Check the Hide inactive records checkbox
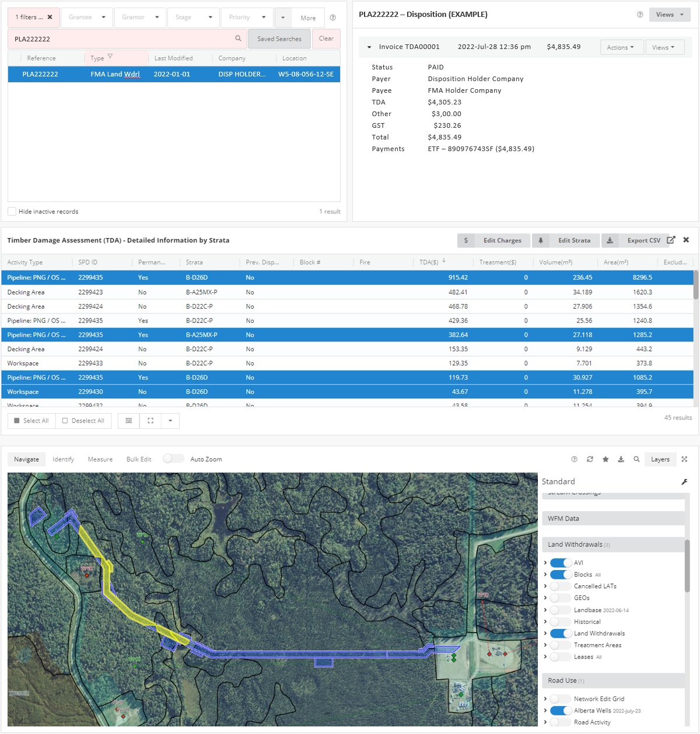Screen dimensions: 700x734 12,211
